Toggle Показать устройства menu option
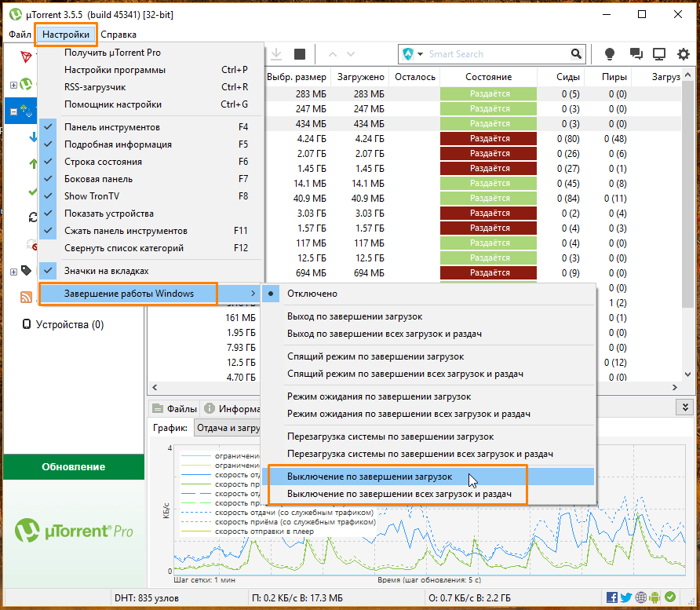The width and height of the screenshot is (700, 610). point(151,214)
